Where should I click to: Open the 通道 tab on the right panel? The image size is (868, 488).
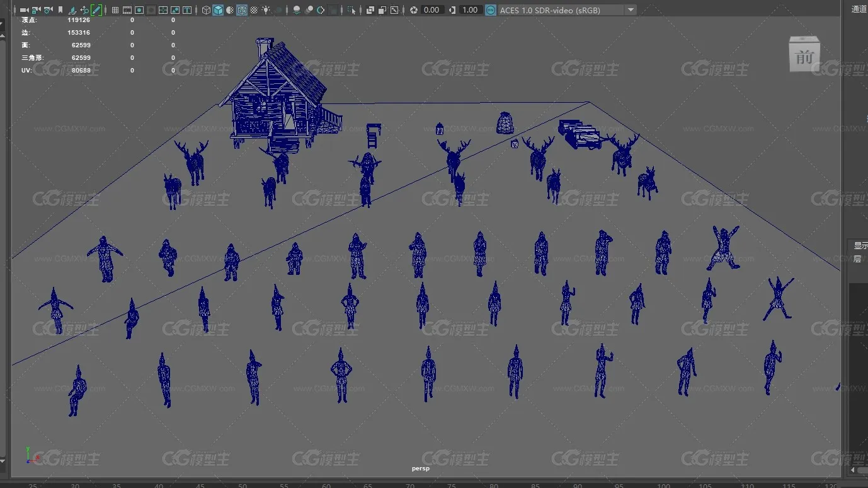click(859, 9)
